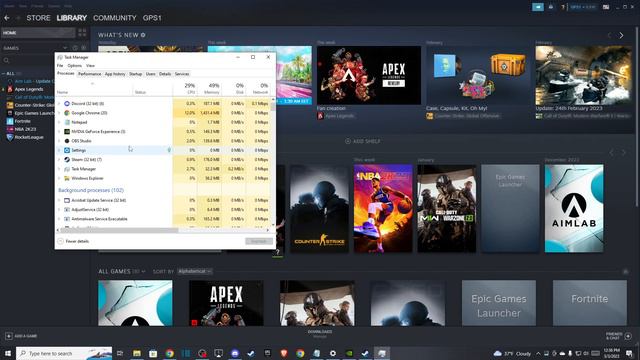Open NBA 2K23 recent game cover

click(383, 208)
